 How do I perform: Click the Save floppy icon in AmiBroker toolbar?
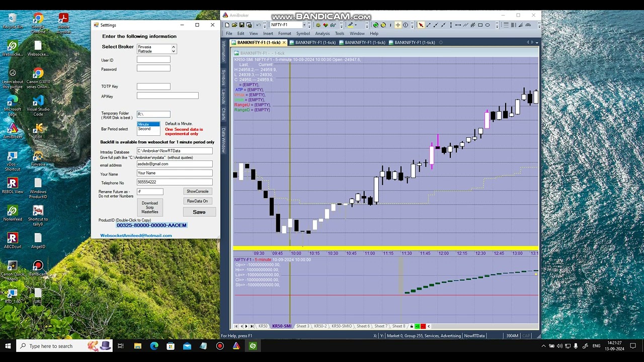[x=242, y=25]
